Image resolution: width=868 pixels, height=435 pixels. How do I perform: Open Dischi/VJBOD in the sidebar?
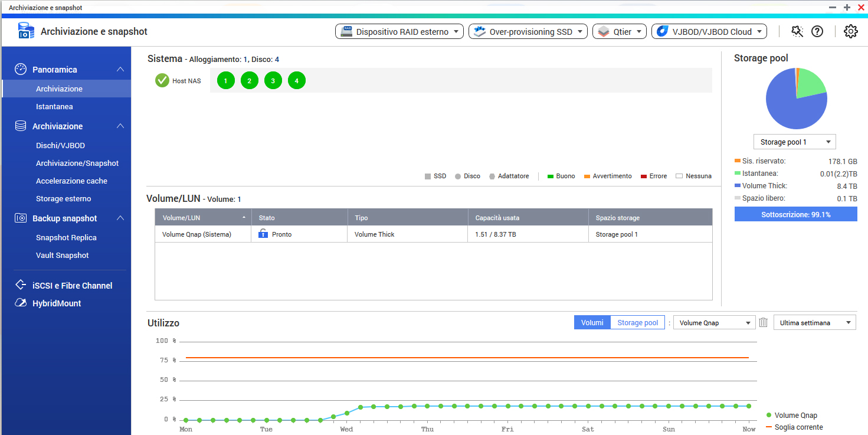[x=61, y=146]
